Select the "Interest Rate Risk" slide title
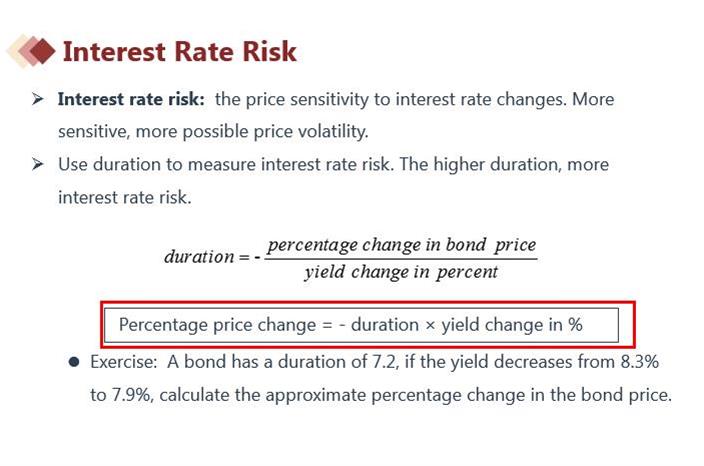 (179, 51)
